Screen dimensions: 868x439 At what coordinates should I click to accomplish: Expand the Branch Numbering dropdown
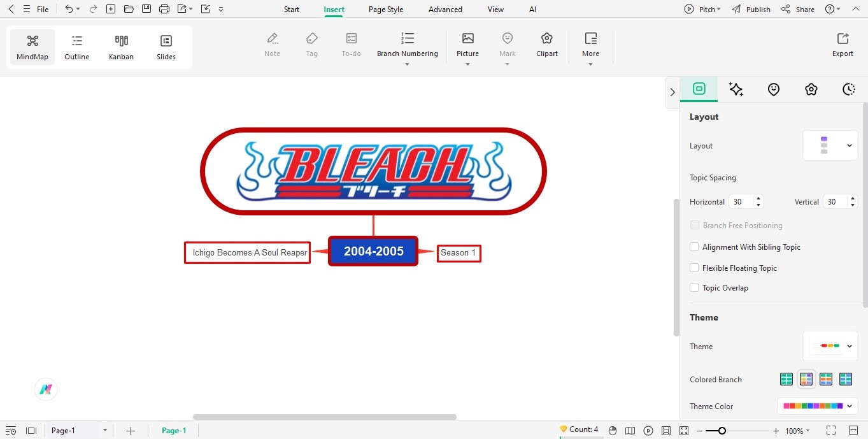408,64
